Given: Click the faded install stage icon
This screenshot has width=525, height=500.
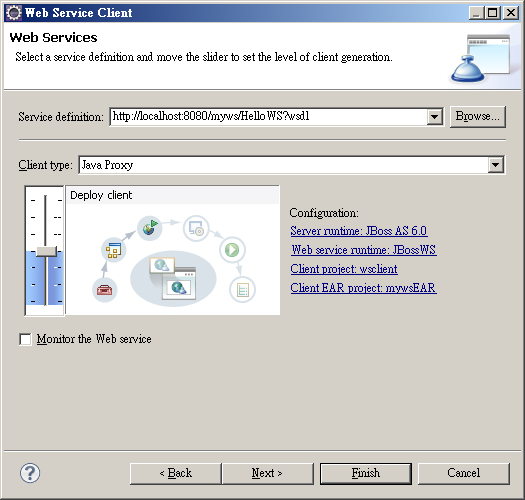Looking at the screenshot, I should (x=196, y=228).
